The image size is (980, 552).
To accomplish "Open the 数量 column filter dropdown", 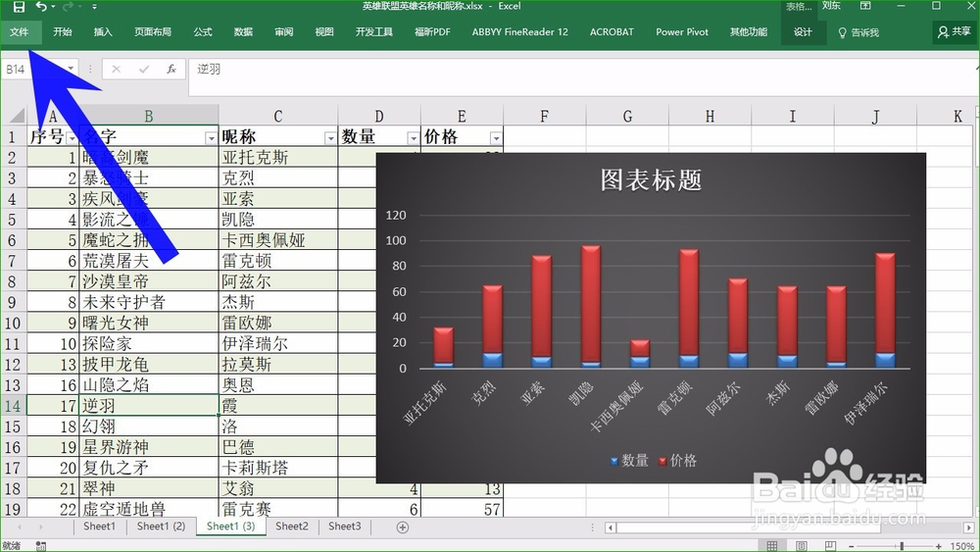I will [414, 138].
